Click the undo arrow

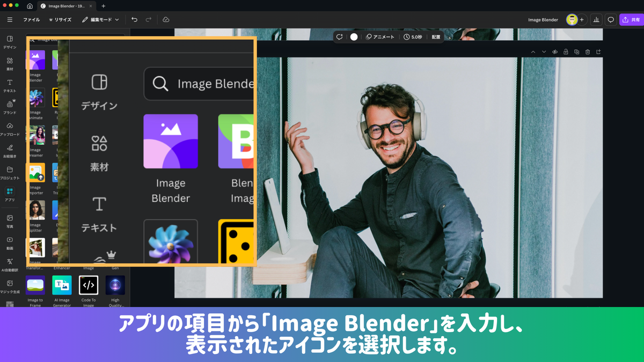(x=134, y=20)
